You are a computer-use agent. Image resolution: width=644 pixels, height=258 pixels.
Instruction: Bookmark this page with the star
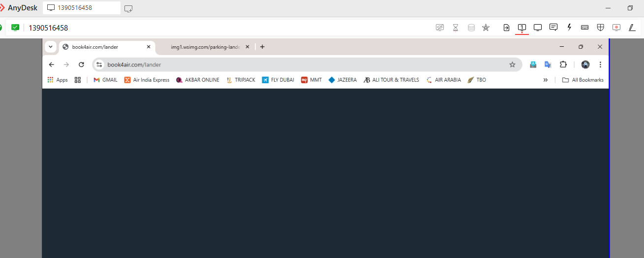tap(512, 64)
